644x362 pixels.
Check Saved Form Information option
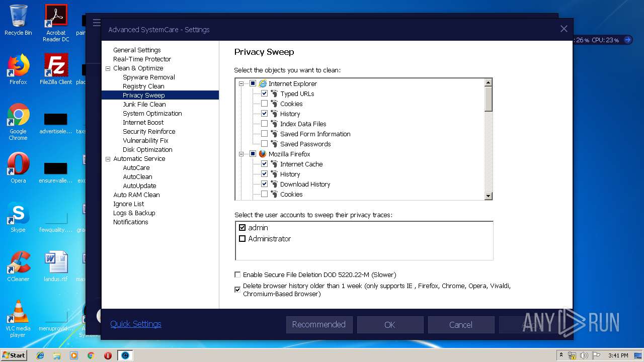[x=264, y=134]
